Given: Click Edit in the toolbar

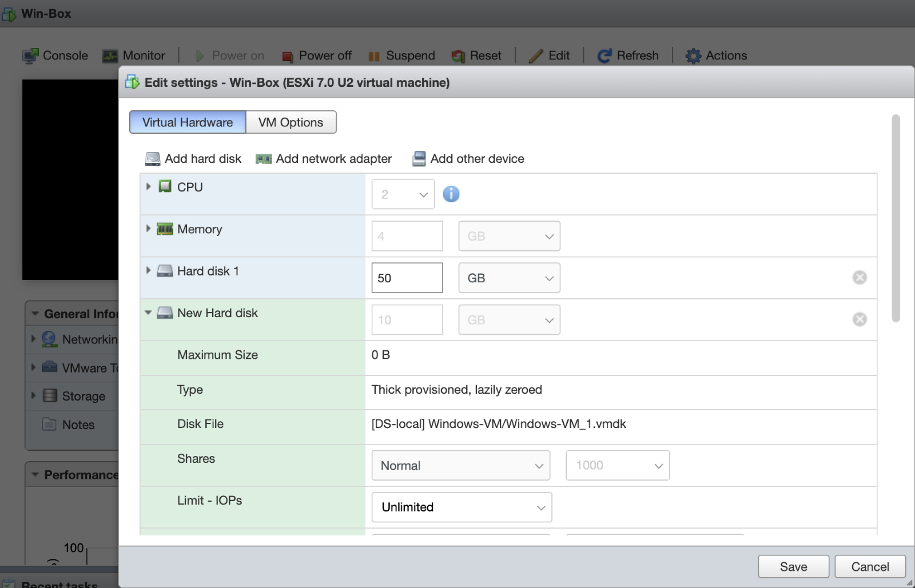Looking at the screenshot, I should coord(550,55).
